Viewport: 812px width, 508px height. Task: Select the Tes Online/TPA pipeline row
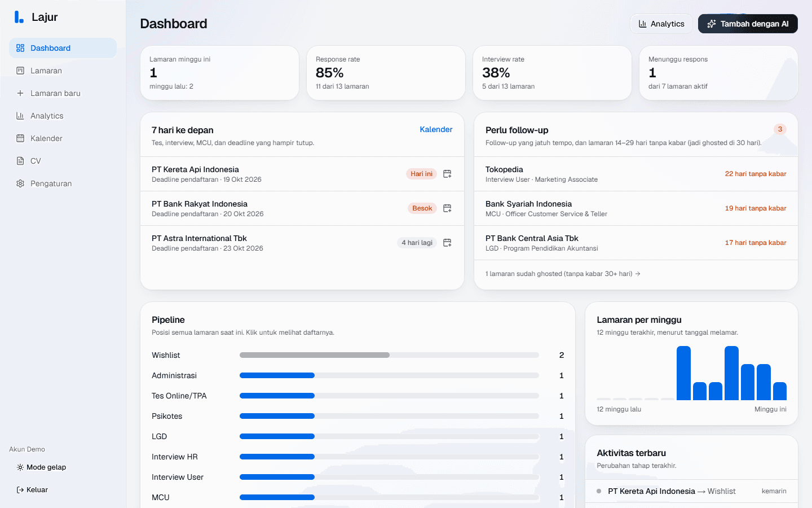coord(358,396)
